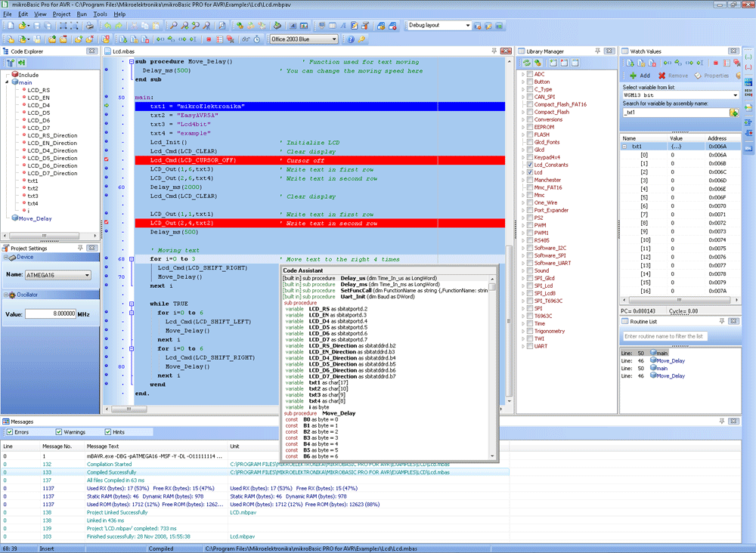Click the refresh icon in Library Manager
This screenshot has width=756, height=553.
coord(526,63)
